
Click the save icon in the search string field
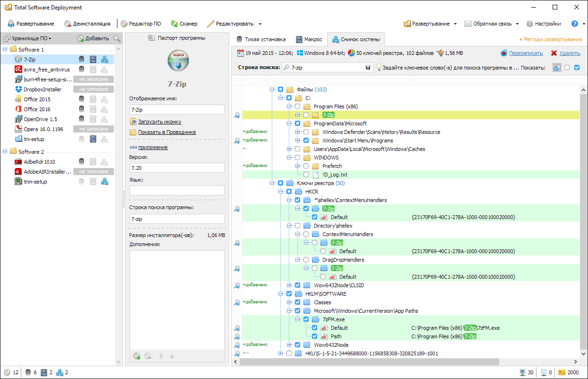pyautogui.click(x=368, y=68)
